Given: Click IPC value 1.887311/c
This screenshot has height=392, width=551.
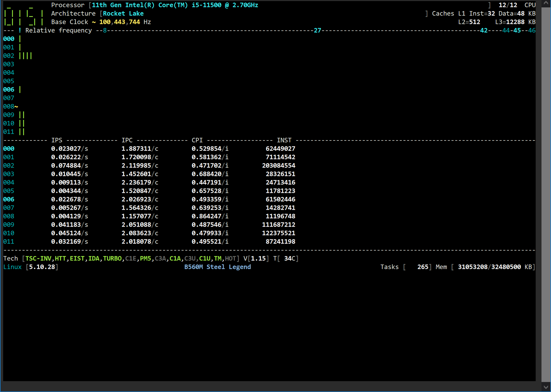Looking at the screenshot, I should tap(140, 149).
